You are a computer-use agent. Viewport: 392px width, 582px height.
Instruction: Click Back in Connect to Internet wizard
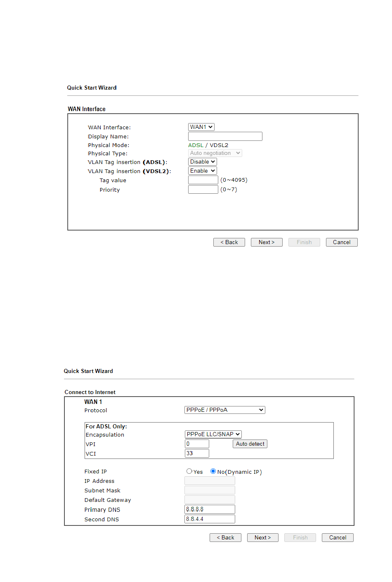click(x=225, y=537)
